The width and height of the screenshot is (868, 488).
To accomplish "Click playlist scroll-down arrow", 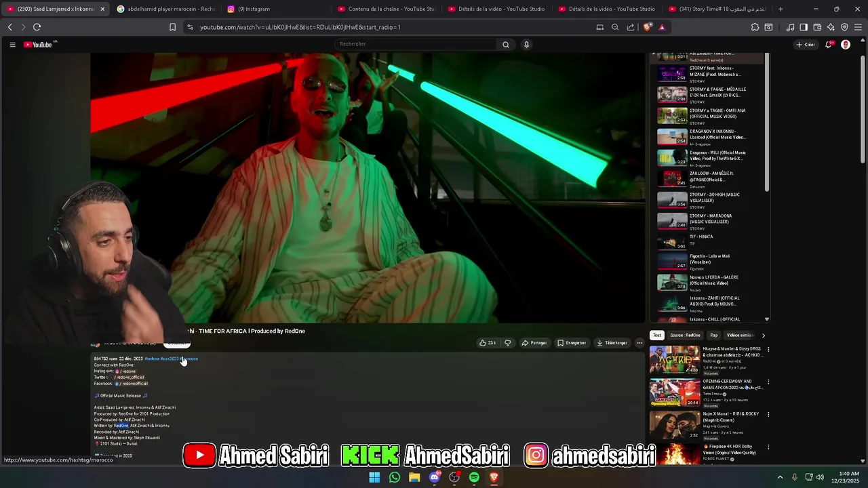I will point(767,319).
